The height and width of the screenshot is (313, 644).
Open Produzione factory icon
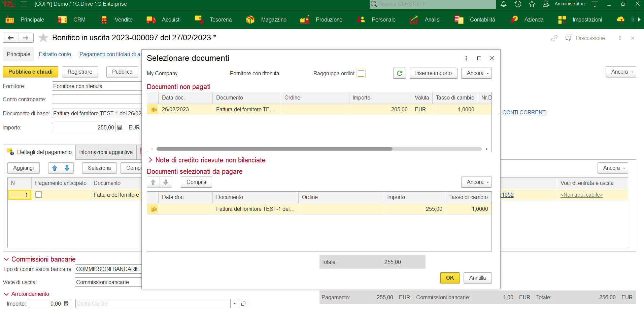pos(305,19)
